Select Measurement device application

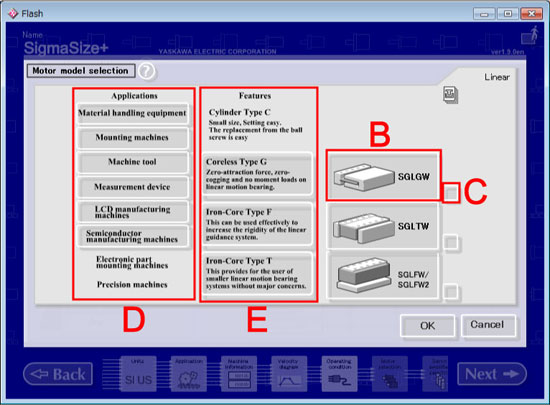(132, 187)
